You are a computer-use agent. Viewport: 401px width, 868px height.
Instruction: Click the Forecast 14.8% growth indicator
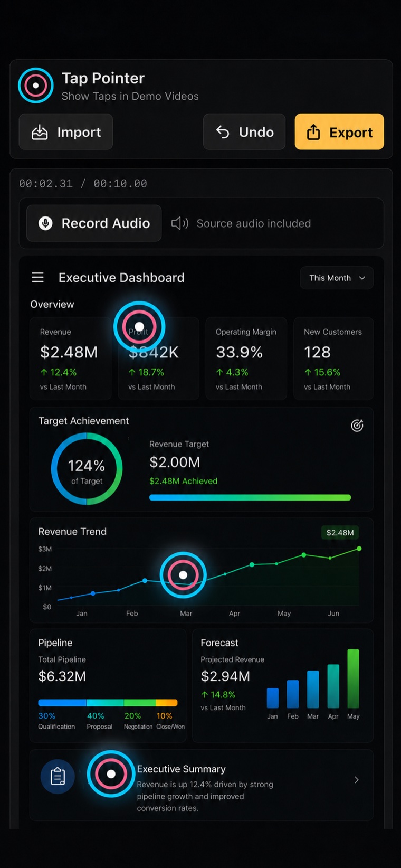(x=218, y=695)
